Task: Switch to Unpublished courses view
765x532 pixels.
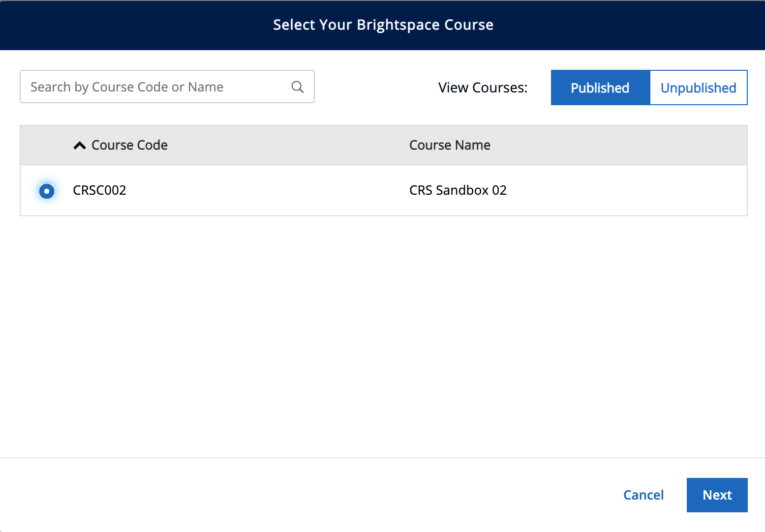Action: [698, 88]
